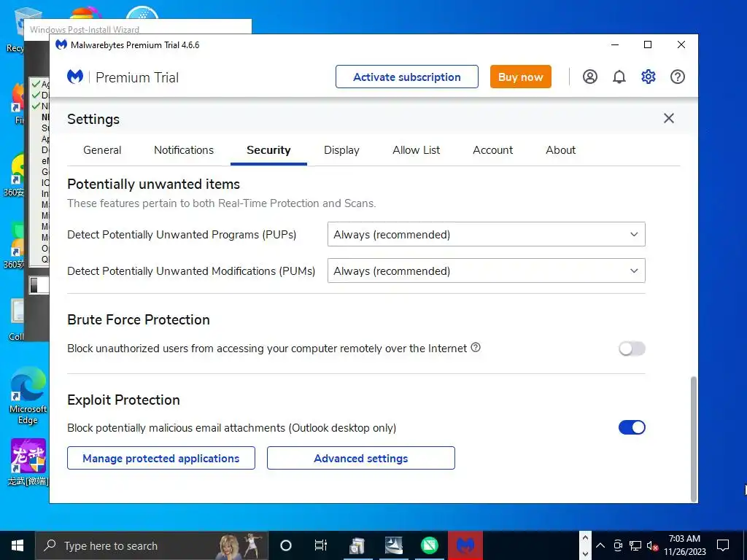Viewport: 747px width, 560px height.
Task: Close the Settings panel with the X
Action: point(669,118)
